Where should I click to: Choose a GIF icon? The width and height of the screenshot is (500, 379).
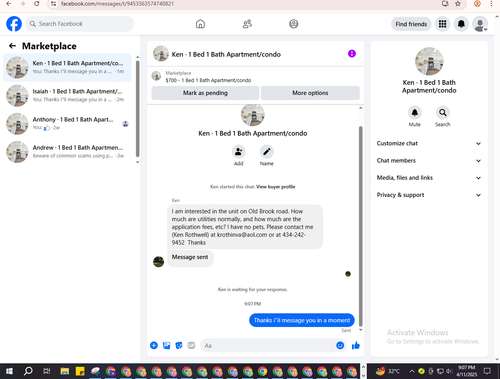[x=191, y=345]
